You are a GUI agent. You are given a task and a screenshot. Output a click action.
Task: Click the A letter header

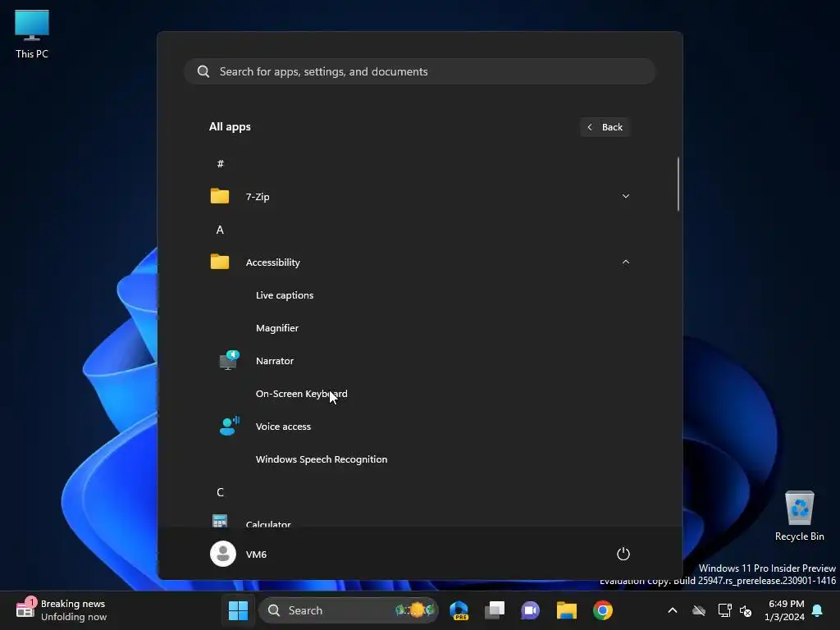coord(220,230)
